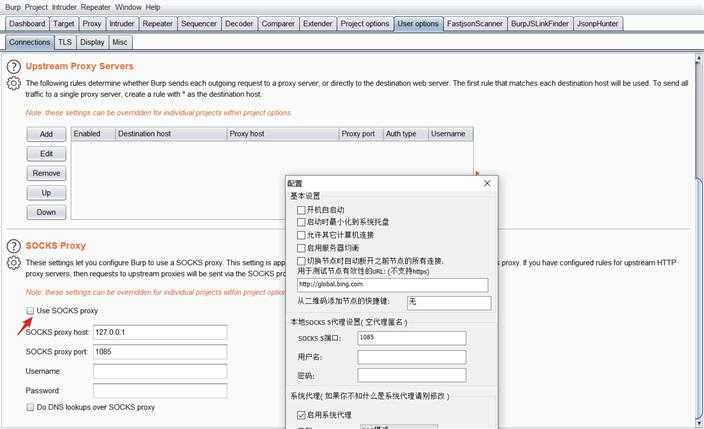Focus the 用户名 field in dialog

(x=412, y=357)
